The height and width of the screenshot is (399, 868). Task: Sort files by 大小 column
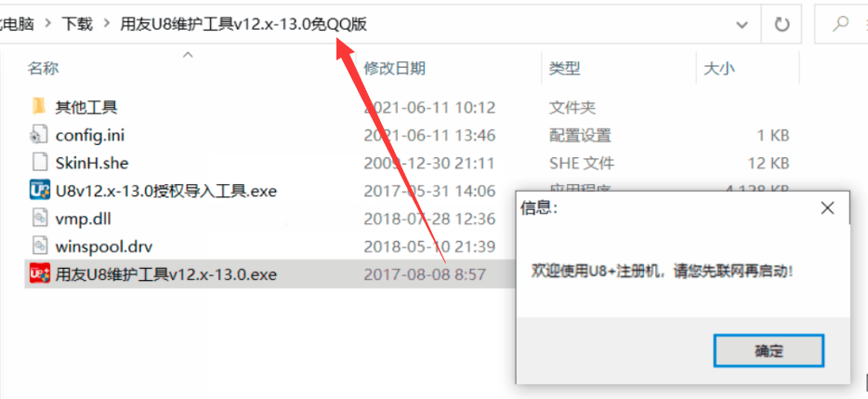coord(718,69)
